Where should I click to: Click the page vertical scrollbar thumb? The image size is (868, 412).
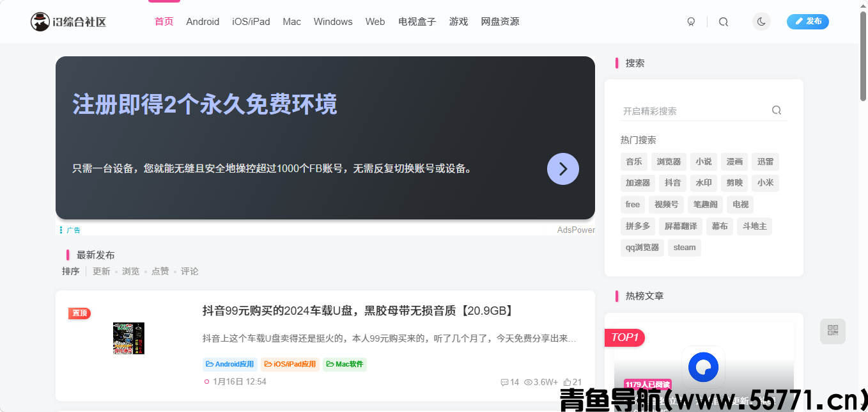[863, 56]
